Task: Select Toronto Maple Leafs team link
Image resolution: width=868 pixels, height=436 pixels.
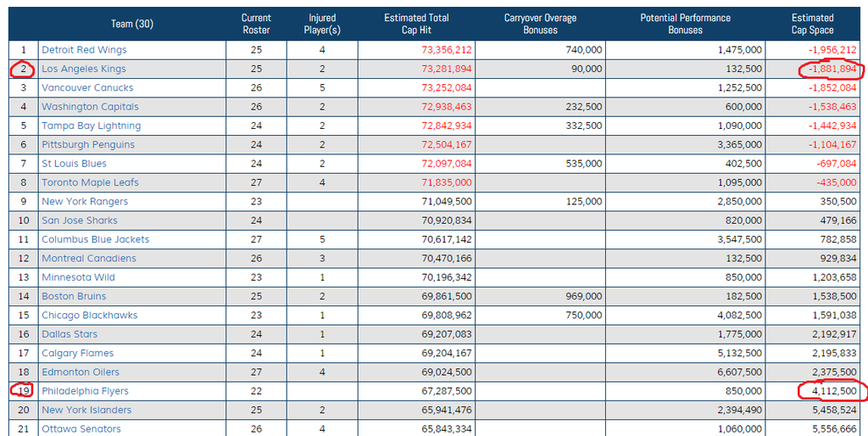Action: click(x=90, y=182)
